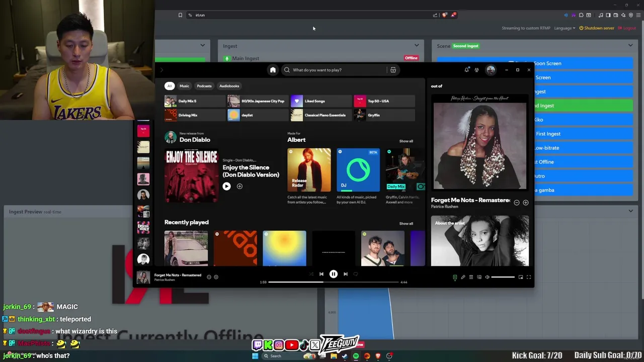The height and width of the screenshot is (362, 644).
Task: Toggle shuffle in Spotify player
Action: (x=311, y=274)
